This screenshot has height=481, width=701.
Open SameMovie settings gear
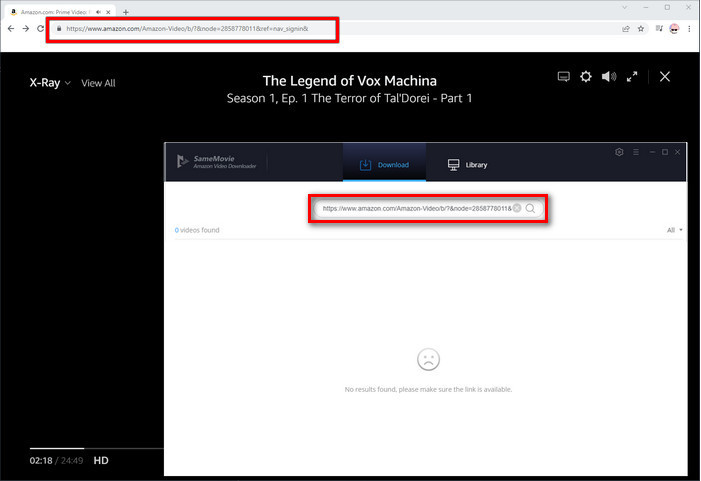tap(619, 152)
